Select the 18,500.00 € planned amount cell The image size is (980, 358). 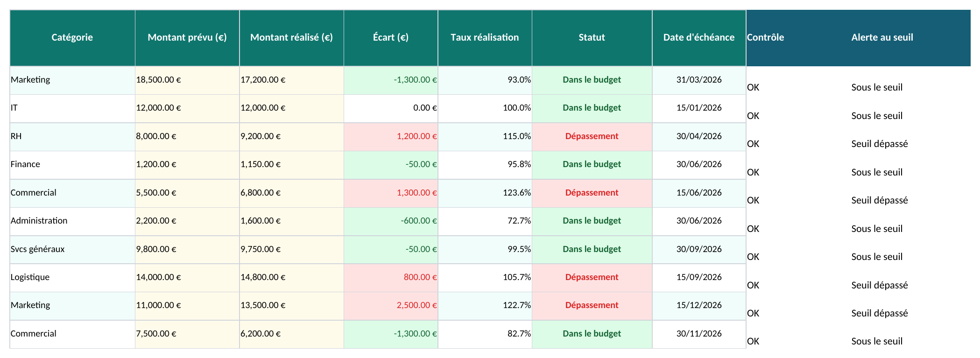[187, 80]
